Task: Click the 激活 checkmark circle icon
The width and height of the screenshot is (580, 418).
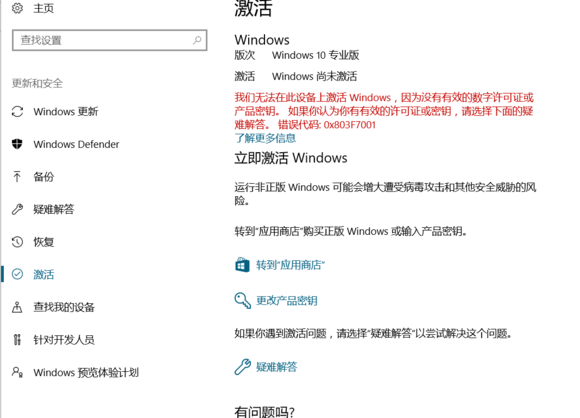Action: pos(17,274)
